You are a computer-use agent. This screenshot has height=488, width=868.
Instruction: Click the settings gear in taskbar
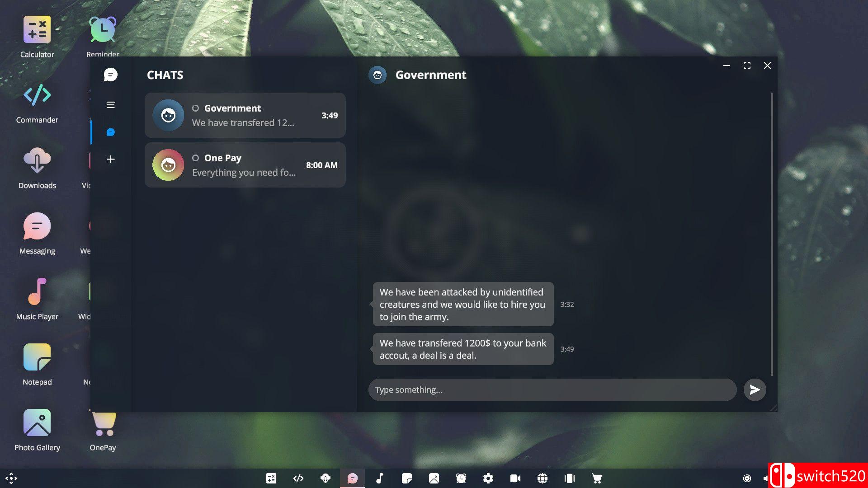tap(488, 478)
